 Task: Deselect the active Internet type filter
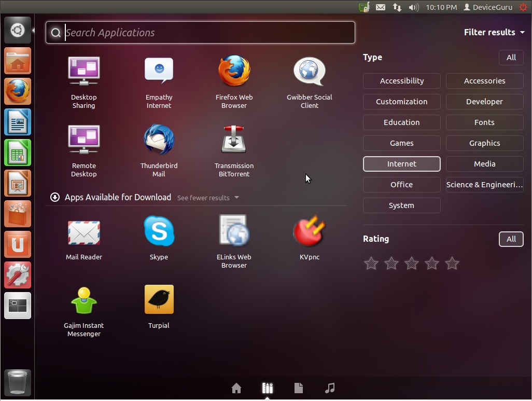click(x=402, y=163)
